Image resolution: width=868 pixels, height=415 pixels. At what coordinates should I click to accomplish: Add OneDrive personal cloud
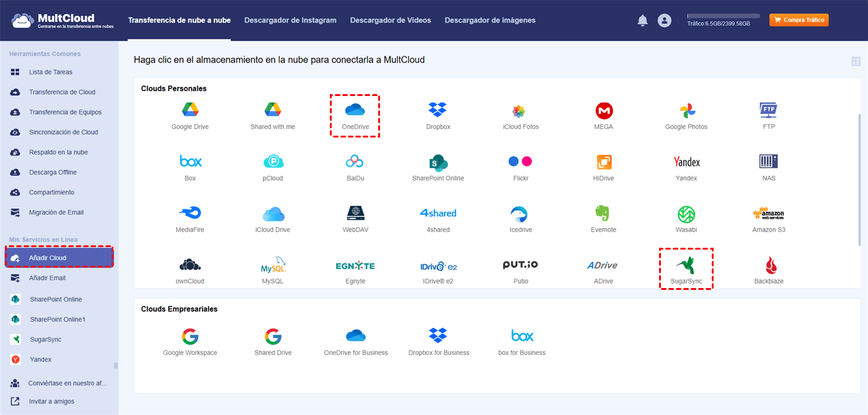355,110
